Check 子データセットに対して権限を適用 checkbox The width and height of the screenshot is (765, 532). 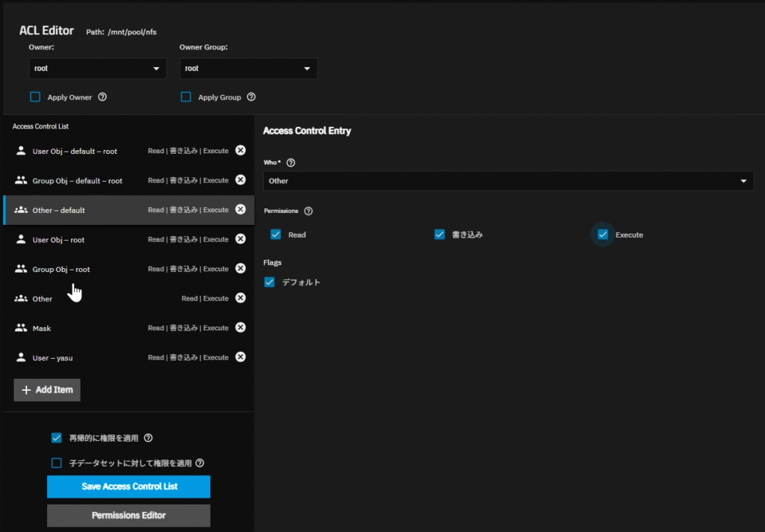point(57,463)
